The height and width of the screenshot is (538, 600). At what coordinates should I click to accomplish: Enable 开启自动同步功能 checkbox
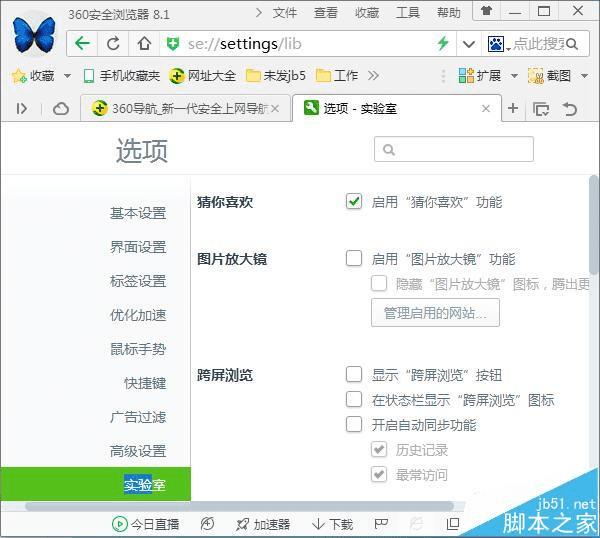tap(354, 424)
